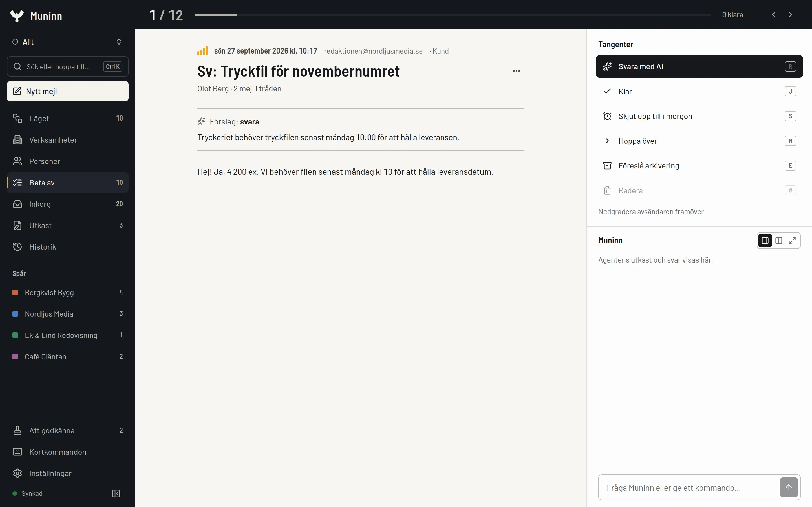
Task: Send the Muninn prompt with arrow button
Action: pyautogui.click(x=789, y=487)
